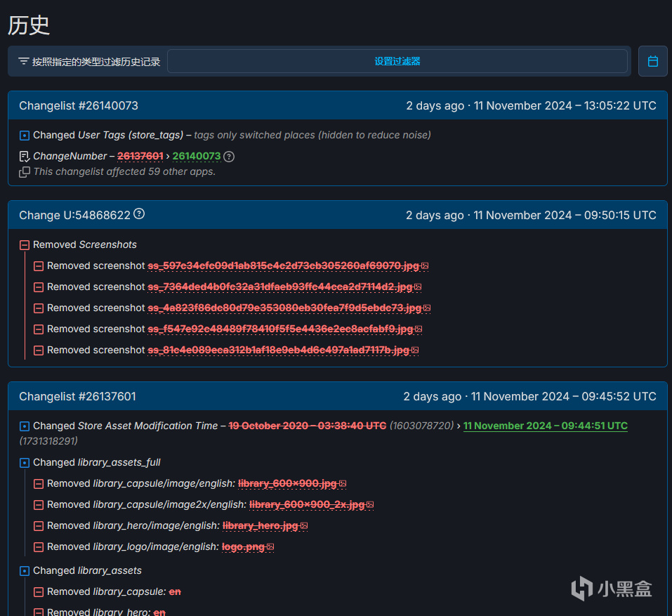The height and width of the screenshot is (616, 672).
Task: Click the value (1731318291) text
Action: tap(48, 441)
